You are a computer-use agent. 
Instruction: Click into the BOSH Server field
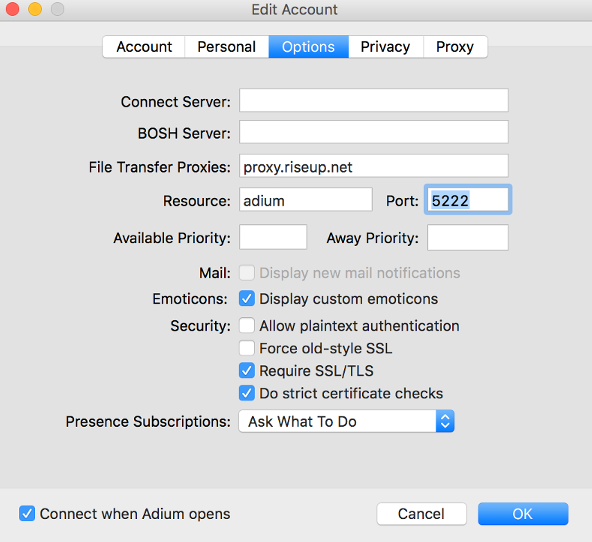(x=374, y=132)
